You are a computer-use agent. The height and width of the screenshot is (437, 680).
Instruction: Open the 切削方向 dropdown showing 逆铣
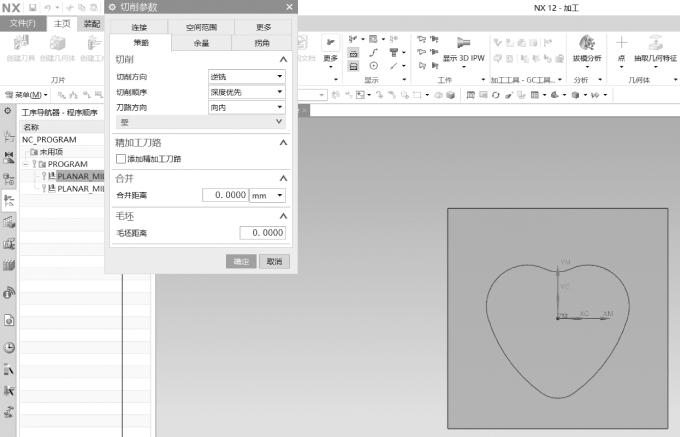[x=247, y=76]
